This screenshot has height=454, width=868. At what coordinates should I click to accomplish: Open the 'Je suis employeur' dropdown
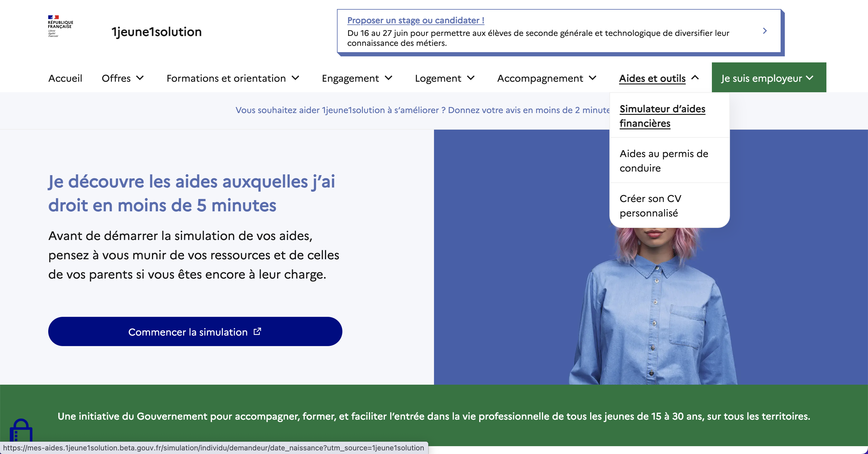click(x=768, y=78)
